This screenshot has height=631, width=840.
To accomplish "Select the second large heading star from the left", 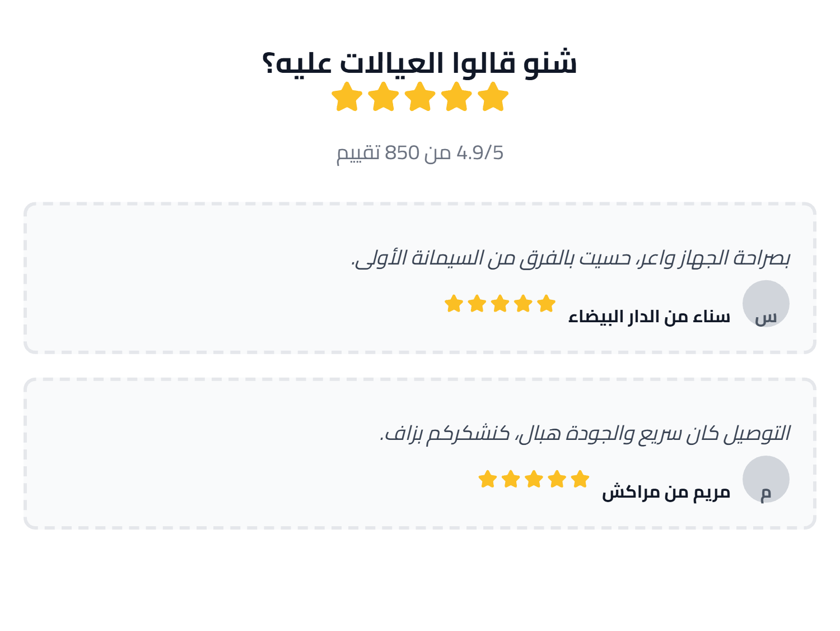I will click(x=384, y=97).
